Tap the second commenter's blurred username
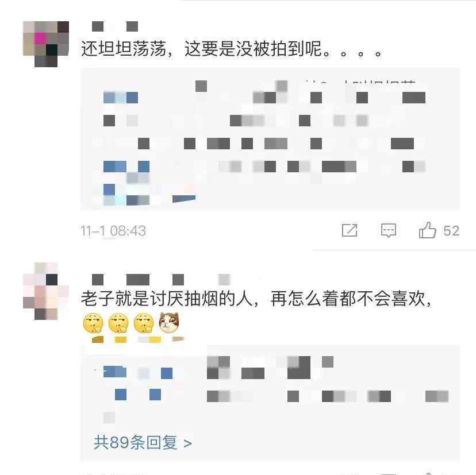The image size is (476, 475). (161, 279)
